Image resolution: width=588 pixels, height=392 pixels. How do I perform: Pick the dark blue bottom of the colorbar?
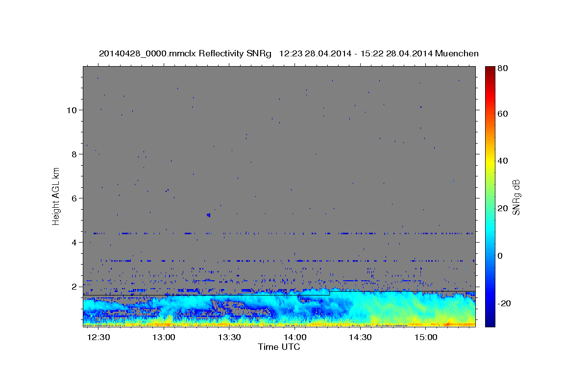coord(490,322)
